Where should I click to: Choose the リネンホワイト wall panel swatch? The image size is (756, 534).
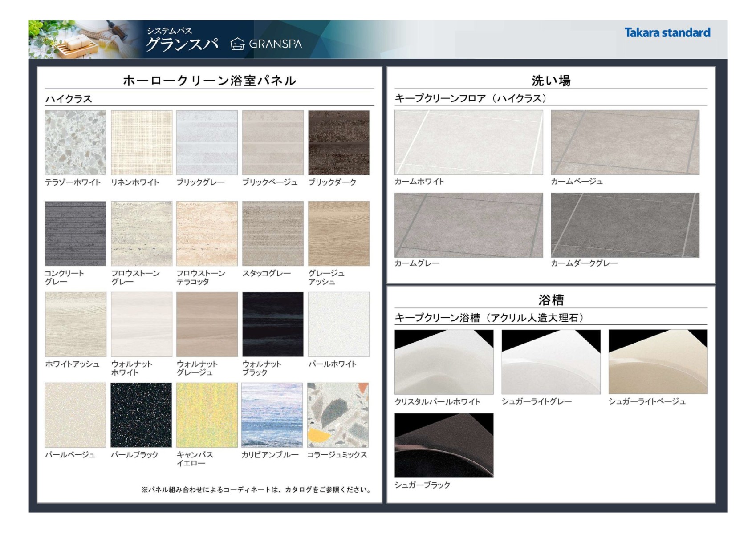141,142
